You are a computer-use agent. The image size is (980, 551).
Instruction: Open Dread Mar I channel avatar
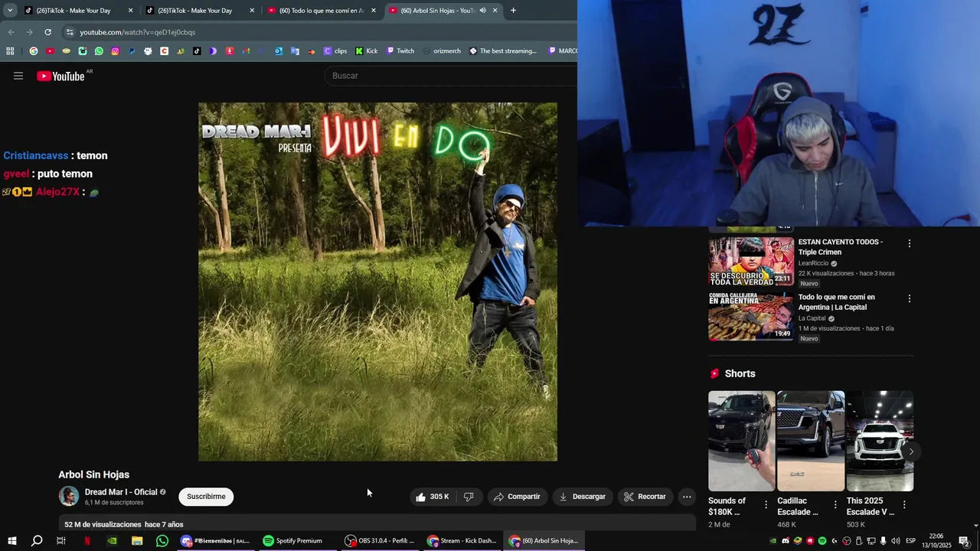tap(69, 497)
